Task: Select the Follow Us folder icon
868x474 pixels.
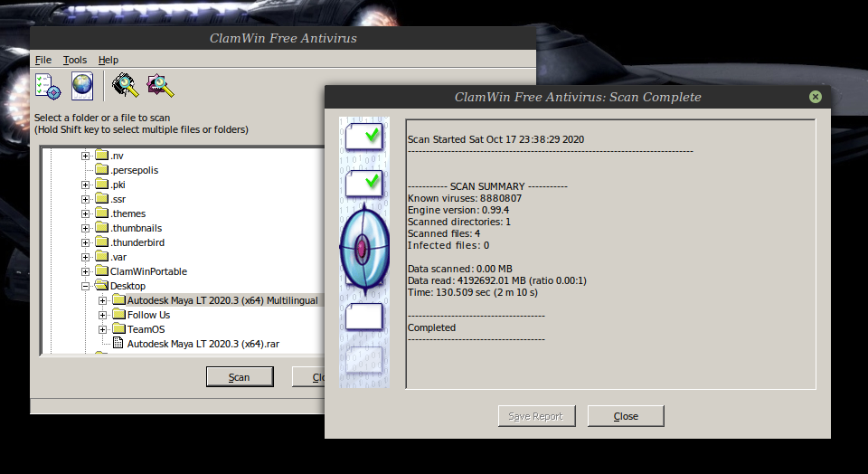Action: [x=118, y=313]
